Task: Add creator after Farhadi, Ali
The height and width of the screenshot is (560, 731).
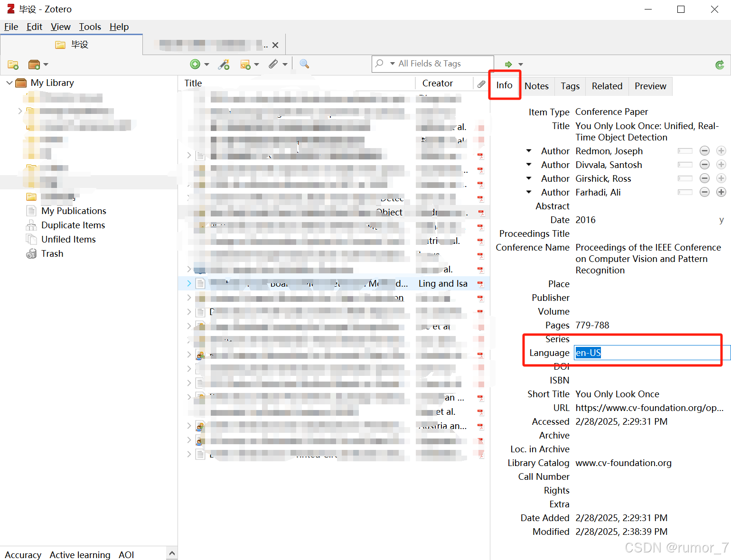Action: (x=721, y=192)
